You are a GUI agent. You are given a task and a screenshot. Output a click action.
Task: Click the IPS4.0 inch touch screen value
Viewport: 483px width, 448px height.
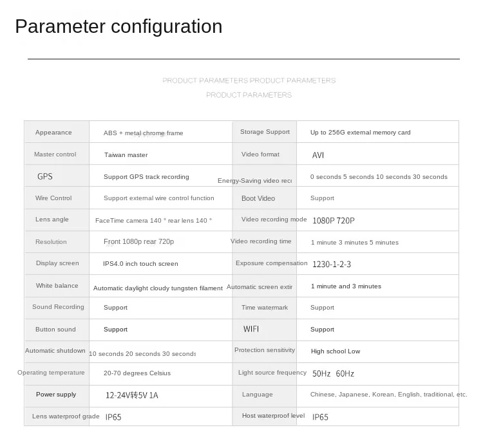pos(140,263)
